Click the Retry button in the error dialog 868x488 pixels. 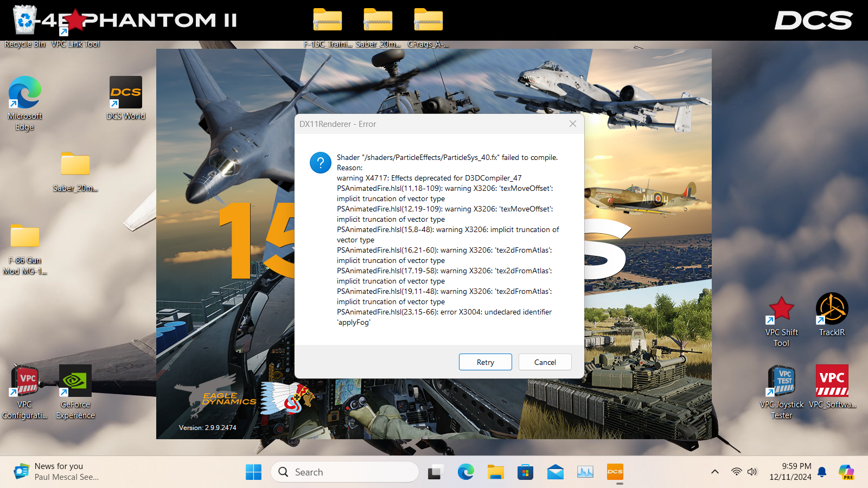pyautogui.click(x=485, y=362)
